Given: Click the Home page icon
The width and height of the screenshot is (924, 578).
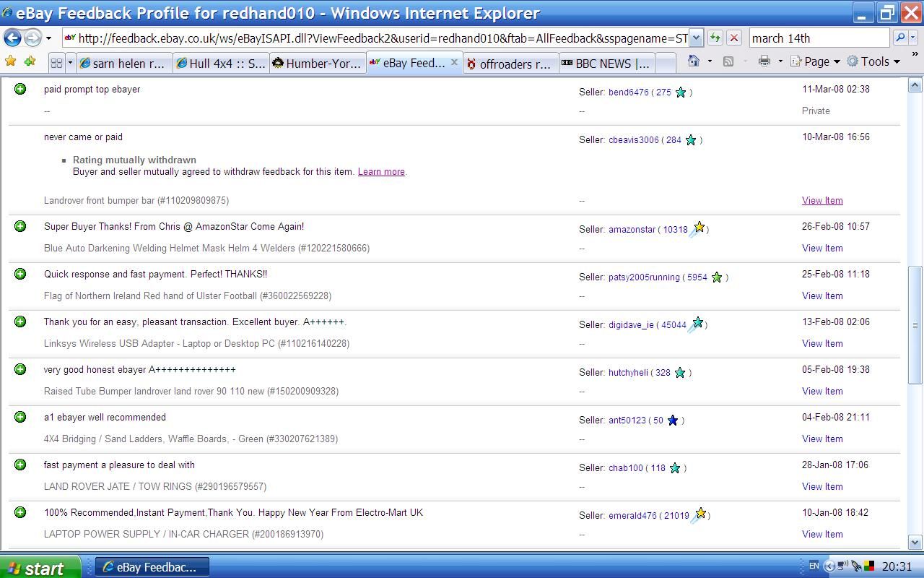Looking at the screenshot, I should tap(694, 61).
